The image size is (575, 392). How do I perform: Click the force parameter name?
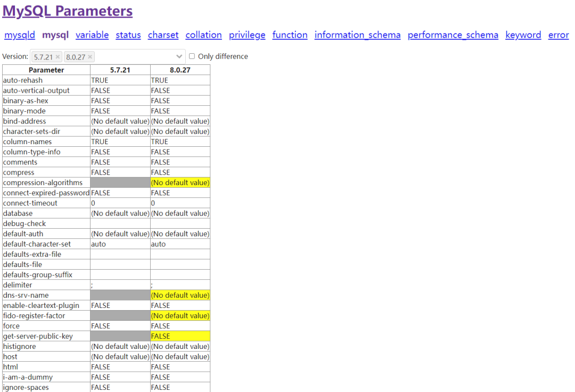click(x=11, y=327)
